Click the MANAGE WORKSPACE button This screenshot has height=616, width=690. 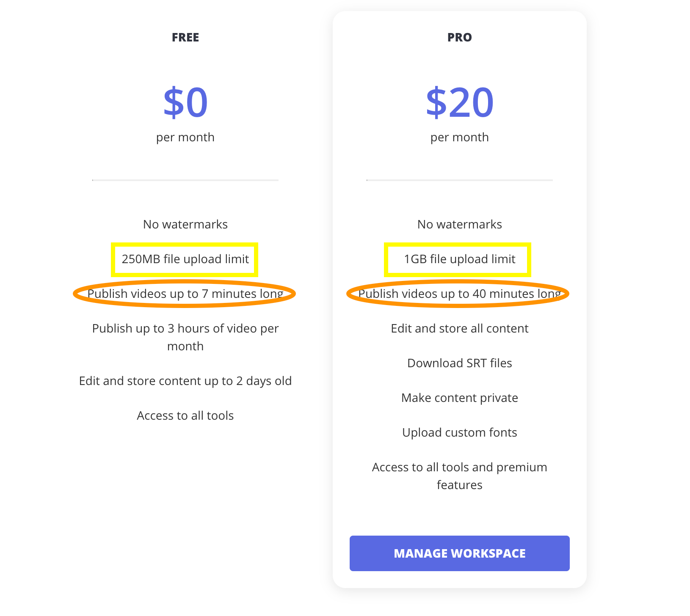coord(459,553)
